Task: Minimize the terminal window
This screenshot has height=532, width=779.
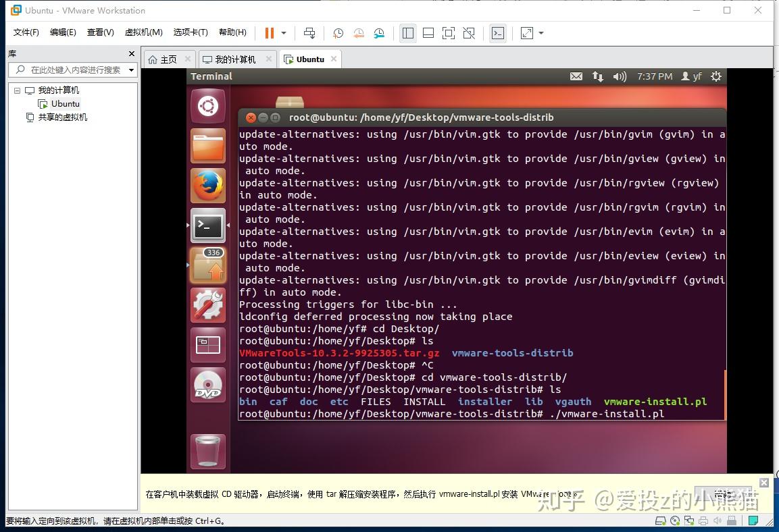Action: pos(263,117)
